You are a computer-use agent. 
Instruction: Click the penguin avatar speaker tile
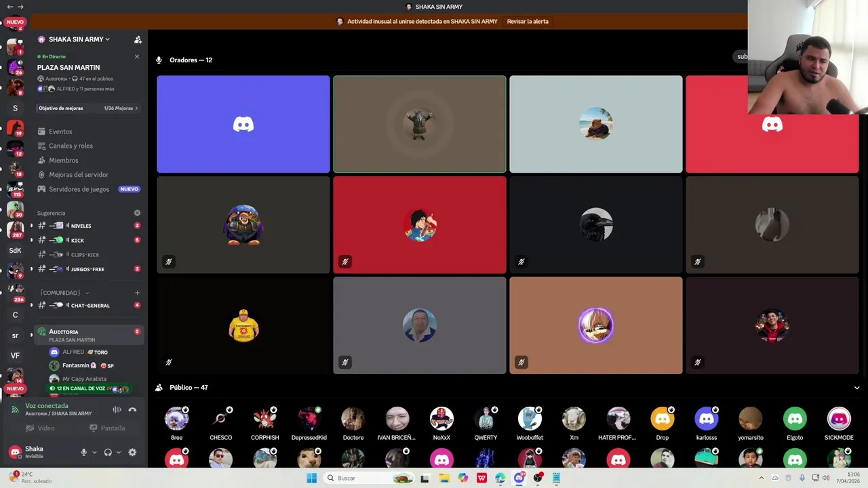243,224
